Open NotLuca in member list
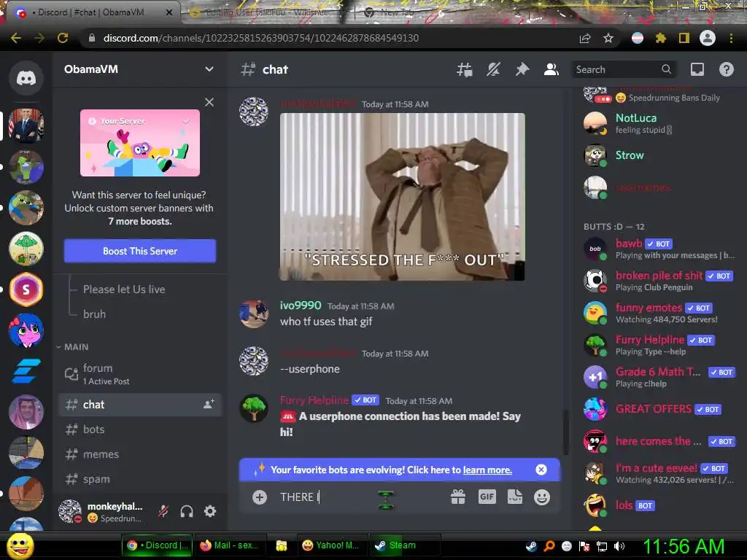Viewport: 747px width, 560px height. [x=659, y=123]
